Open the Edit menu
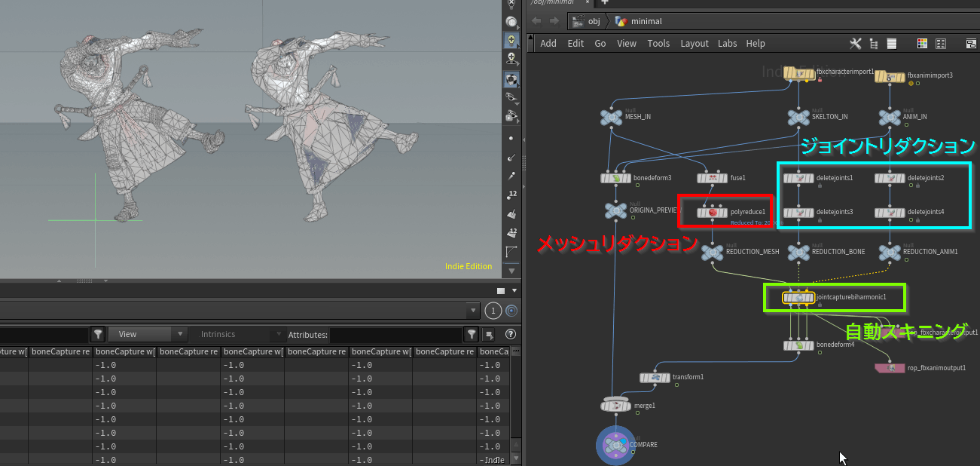Image resolution: width=980 pixels, height=466 pixels. click(x=575, y=44)
